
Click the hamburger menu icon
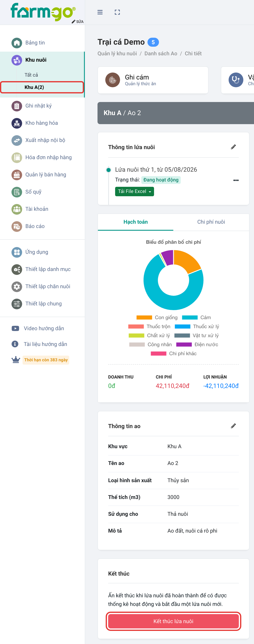tap(100, 12)
